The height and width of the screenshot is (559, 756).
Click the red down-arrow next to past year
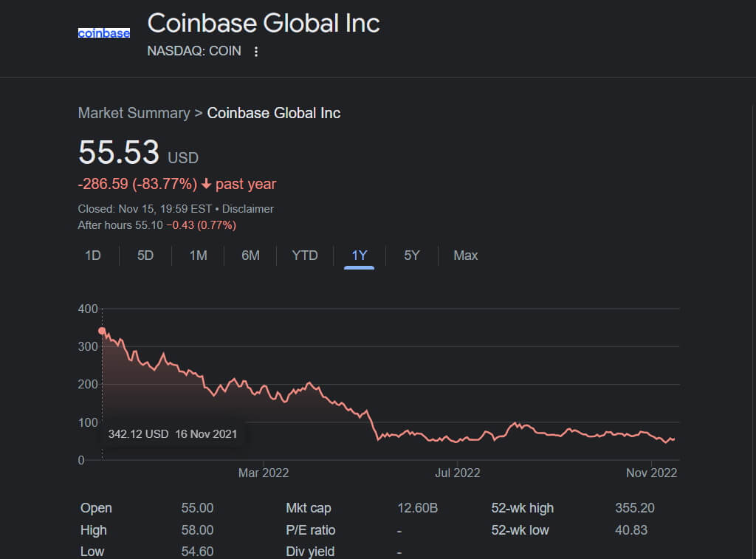(x=207, y=184)
